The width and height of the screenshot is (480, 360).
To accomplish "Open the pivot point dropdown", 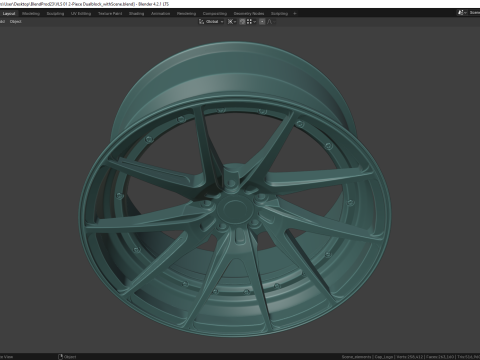I will [x=232, y=22].
